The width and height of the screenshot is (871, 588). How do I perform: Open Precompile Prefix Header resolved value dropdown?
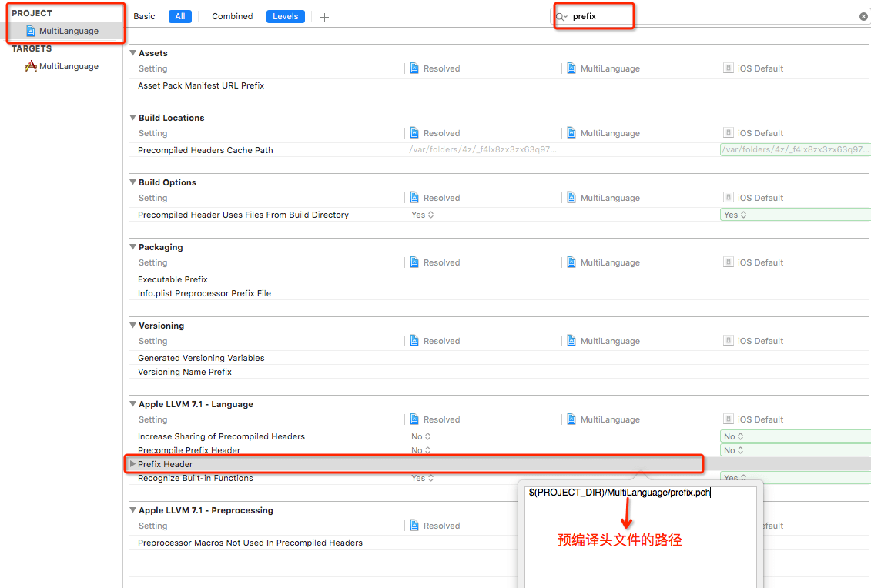[421, 450]
